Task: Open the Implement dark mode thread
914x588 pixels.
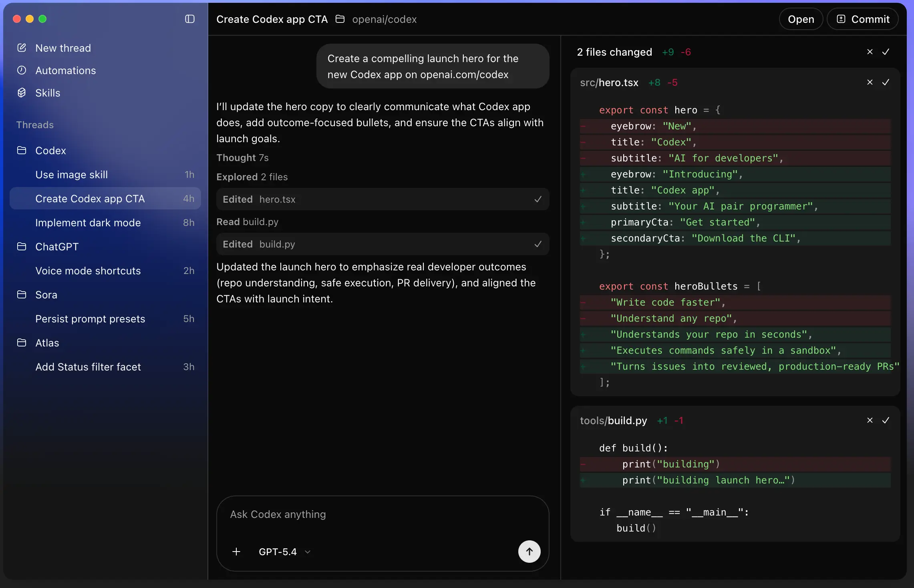Action: point(88,223)
